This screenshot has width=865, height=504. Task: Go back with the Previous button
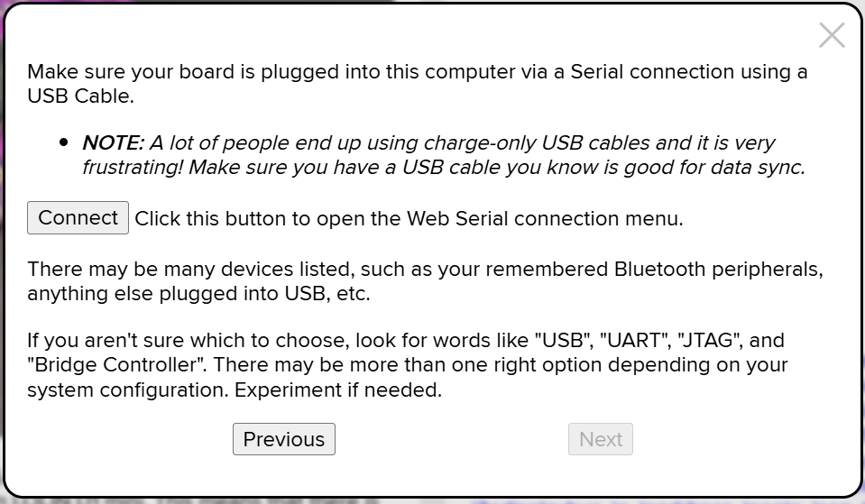pos(283,439)
